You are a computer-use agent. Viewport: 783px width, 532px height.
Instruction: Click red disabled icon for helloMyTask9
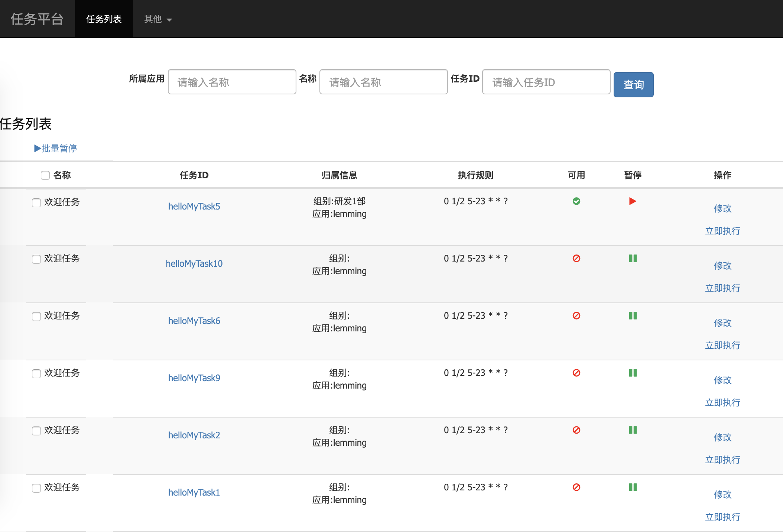pos(576,373)
